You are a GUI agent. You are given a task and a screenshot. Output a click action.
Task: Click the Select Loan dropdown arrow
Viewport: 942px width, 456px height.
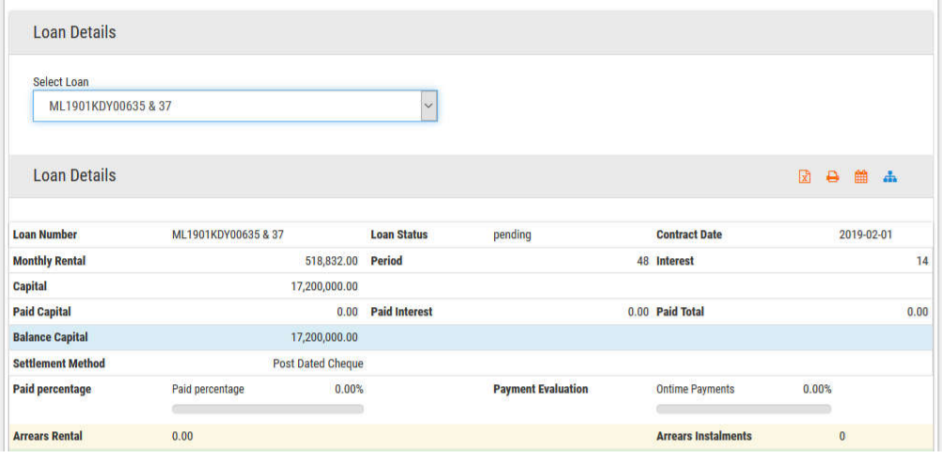pyautogui.click(x=428, y=106)
